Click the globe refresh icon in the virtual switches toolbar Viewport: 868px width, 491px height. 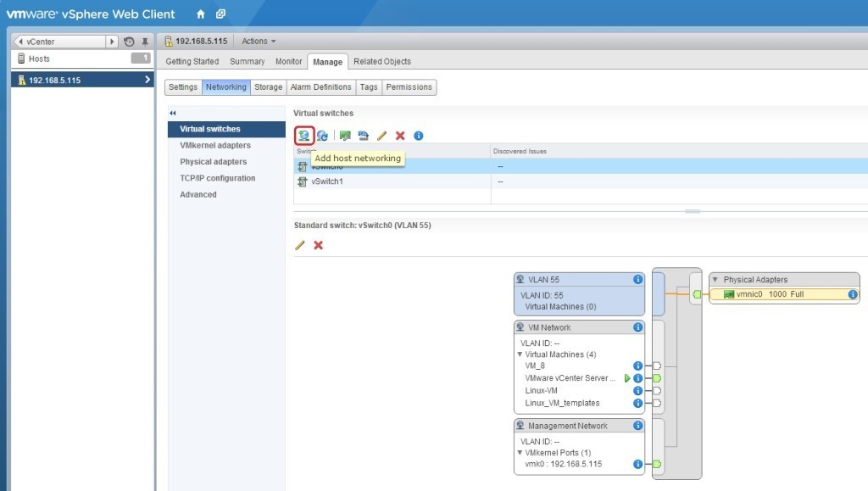[x=322, y=136]
